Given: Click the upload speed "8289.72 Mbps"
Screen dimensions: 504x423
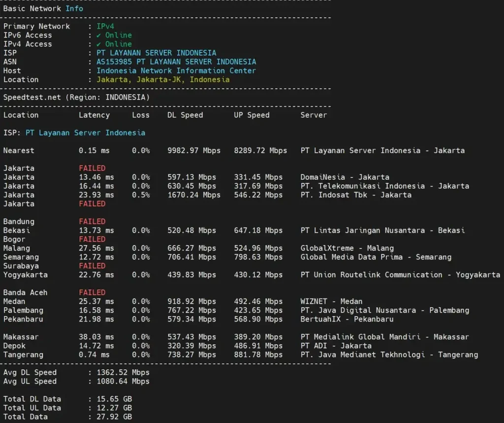Looking at the screenshot, I should tap(261, 151).
